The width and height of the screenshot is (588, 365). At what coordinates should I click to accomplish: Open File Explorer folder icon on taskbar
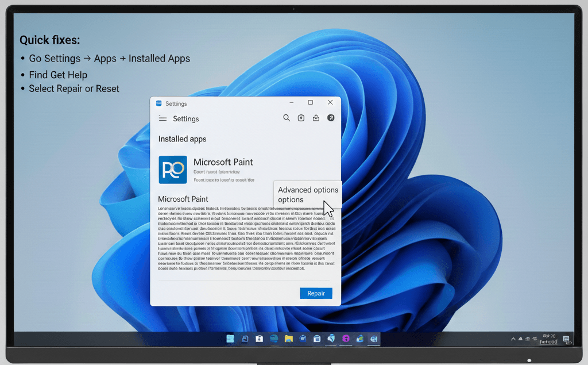[289, 339]
